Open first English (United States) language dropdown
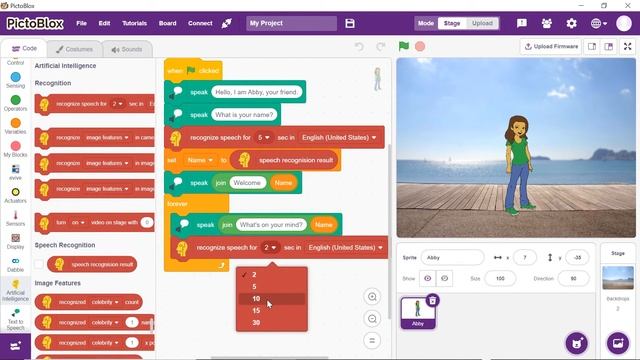640x360 pixels. tap(339, 138)
